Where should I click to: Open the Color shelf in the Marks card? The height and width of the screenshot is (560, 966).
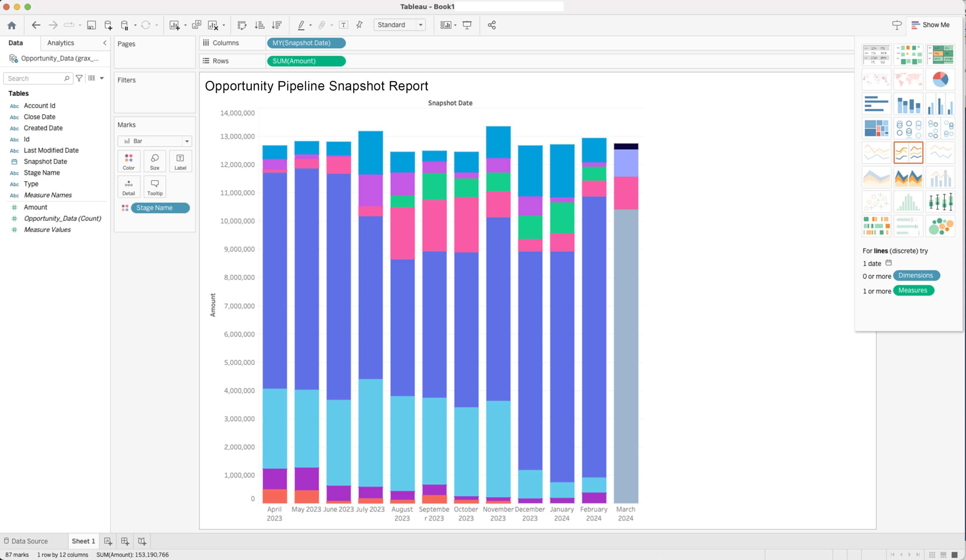128,161
